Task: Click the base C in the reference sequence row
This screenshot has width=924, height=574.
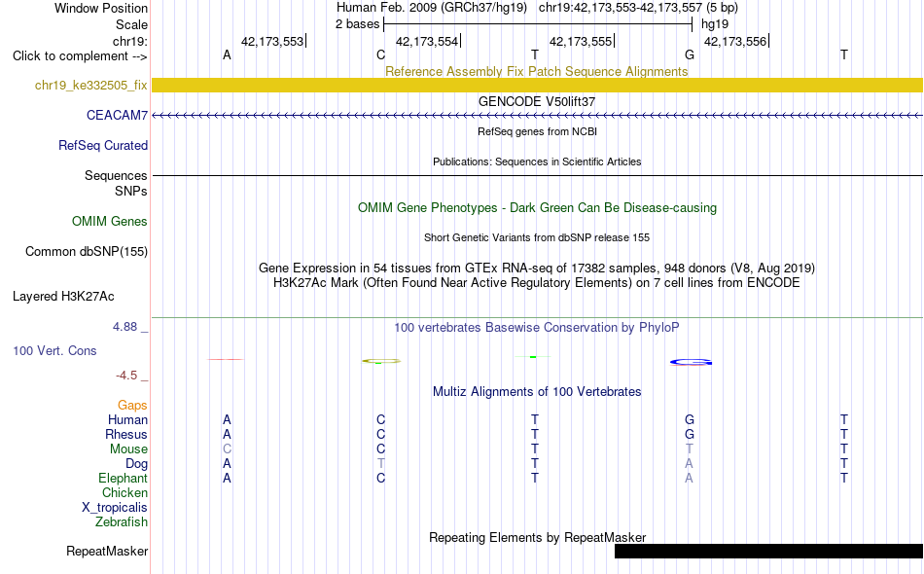Action: click(380, 55)
